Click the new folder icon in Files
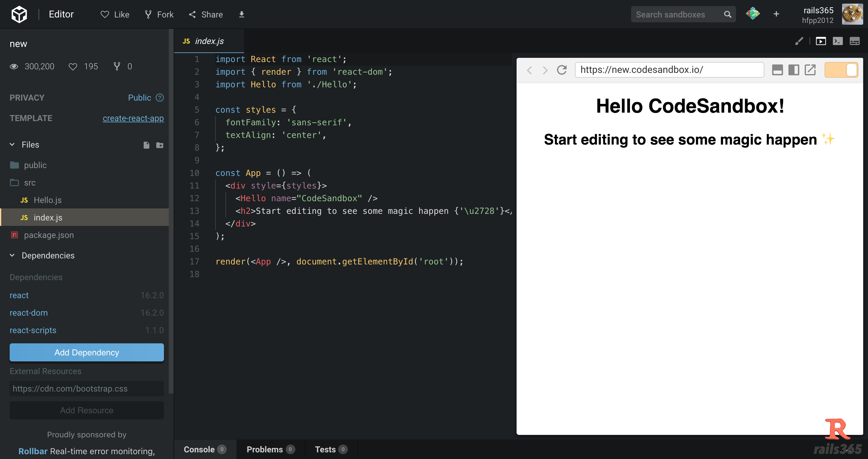This screenshot has width=868, height=459. point(160,145)
